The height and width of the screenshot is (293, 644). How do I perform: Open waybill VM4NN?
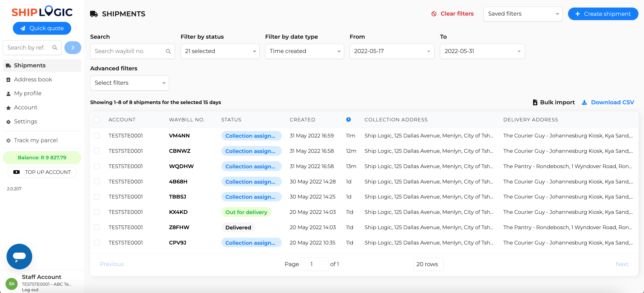pyautogui.click(x=179, y=136)
